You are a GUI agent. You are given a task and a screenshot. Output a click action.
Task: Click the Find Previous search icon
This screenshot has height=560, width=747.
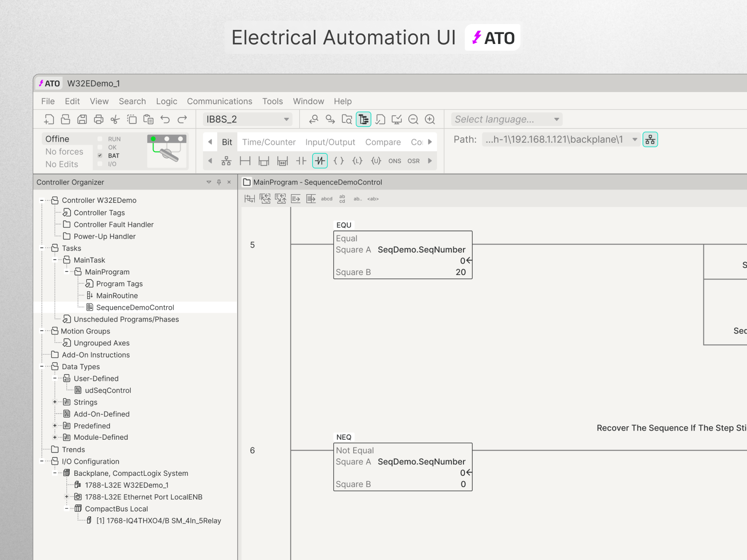[x=314, y=119]
